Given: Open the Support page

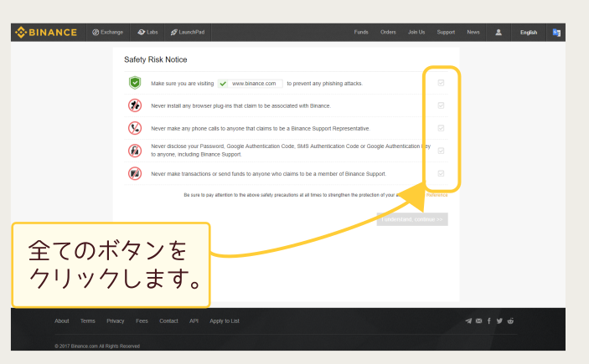Looking at the screenshot, I should (x=446, y=33).
